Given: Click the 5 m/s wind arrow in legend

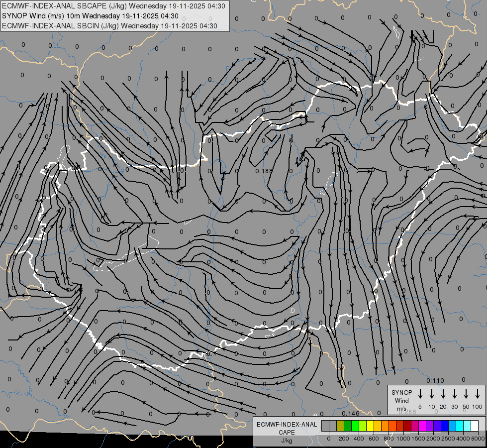Looking at the screenshot, I should coord(420,394).
